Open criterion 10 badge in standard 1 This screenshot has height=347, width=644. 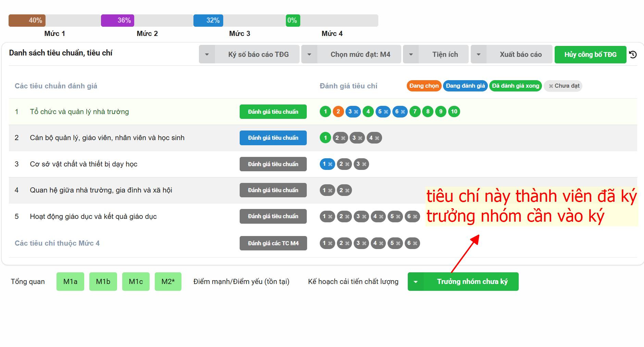(x=454, y=112)
